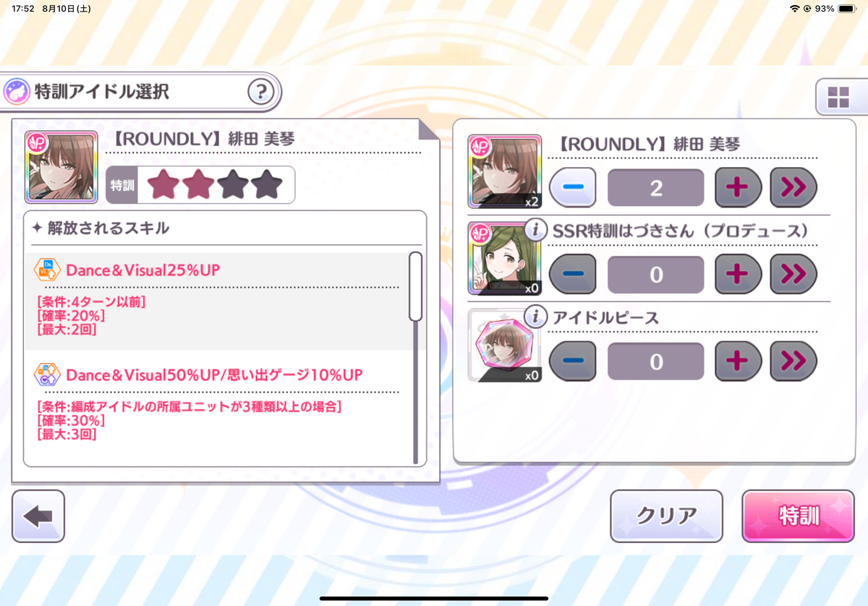Image resolution: width=868 pixels, height=606 pixels.
Task: Click the skill list scrollbar handle
Action: (x=415, y=286)
